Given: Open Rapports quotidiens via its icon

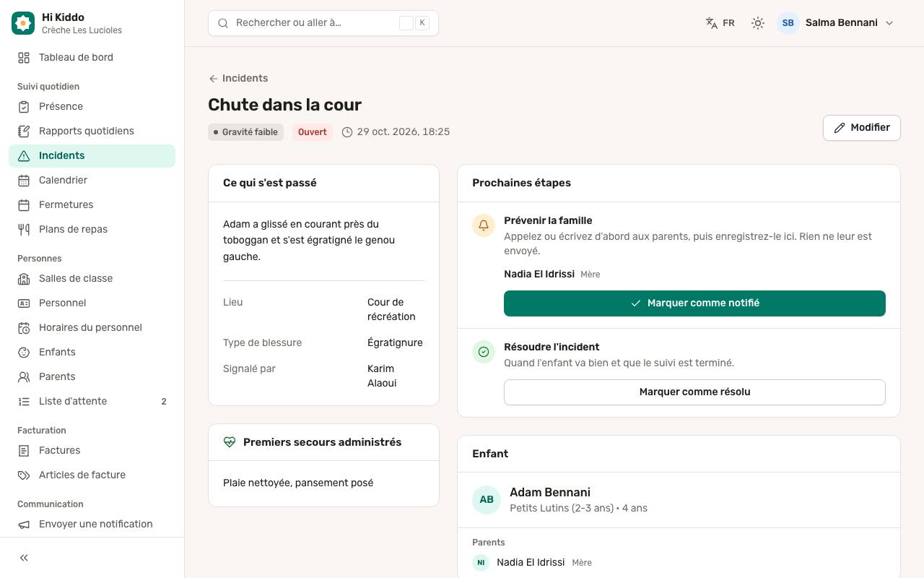Looking at the screenshot, I should 24,131.
